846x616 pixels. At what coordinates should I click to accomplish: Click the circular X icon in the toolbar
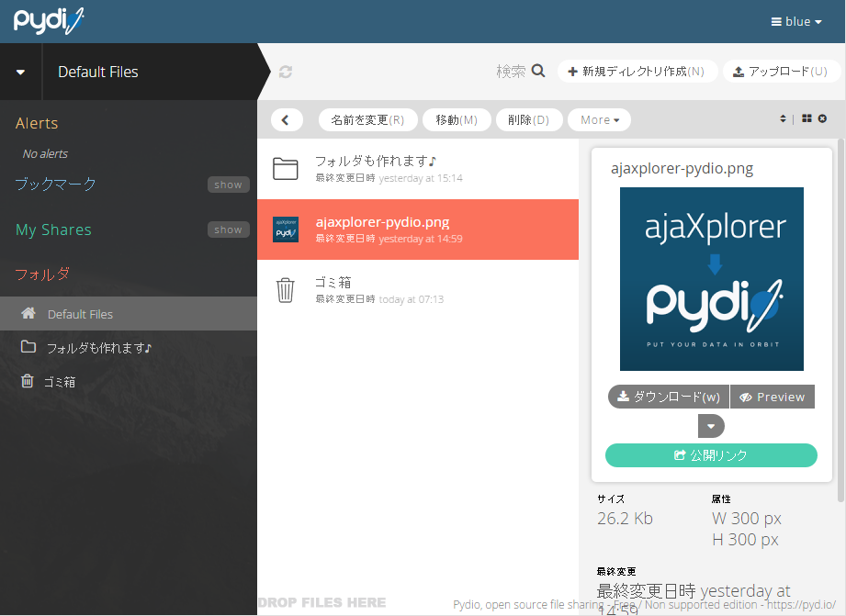(x=822, y=118)
